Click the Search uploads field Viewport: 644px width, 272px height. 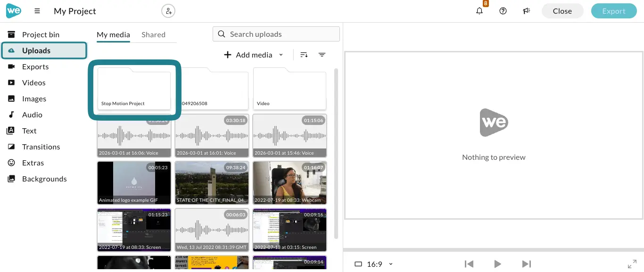pyautogui.click(x=276, y=34)
